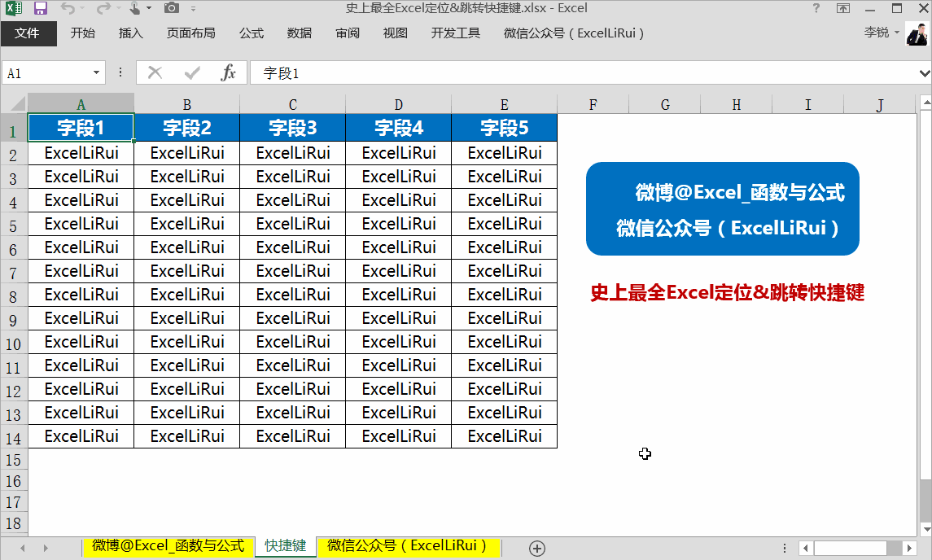The height and width of the screenshot is (560, 932).
Task: Select column C header
Action: (292, 105)
